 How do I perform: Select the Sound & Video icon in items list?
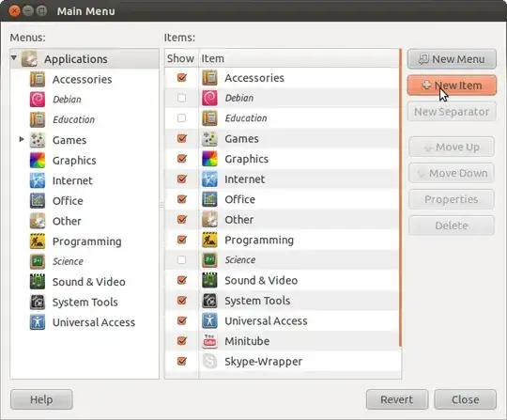click(x=209, y=280)
